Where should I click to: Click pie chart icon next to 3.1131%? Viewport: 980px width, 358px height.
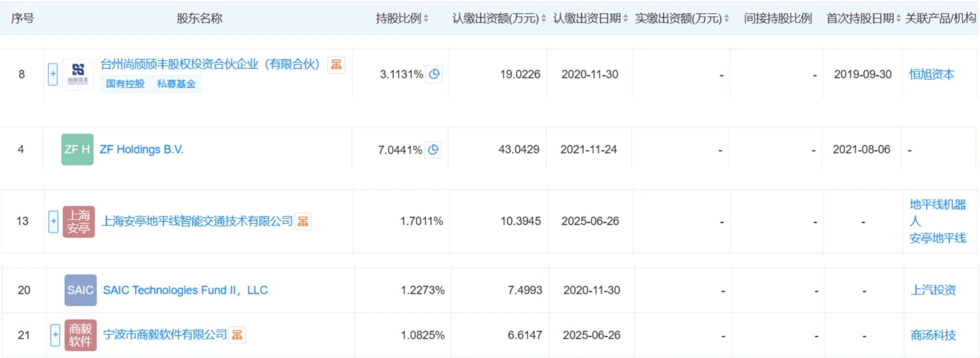point(434,74)
